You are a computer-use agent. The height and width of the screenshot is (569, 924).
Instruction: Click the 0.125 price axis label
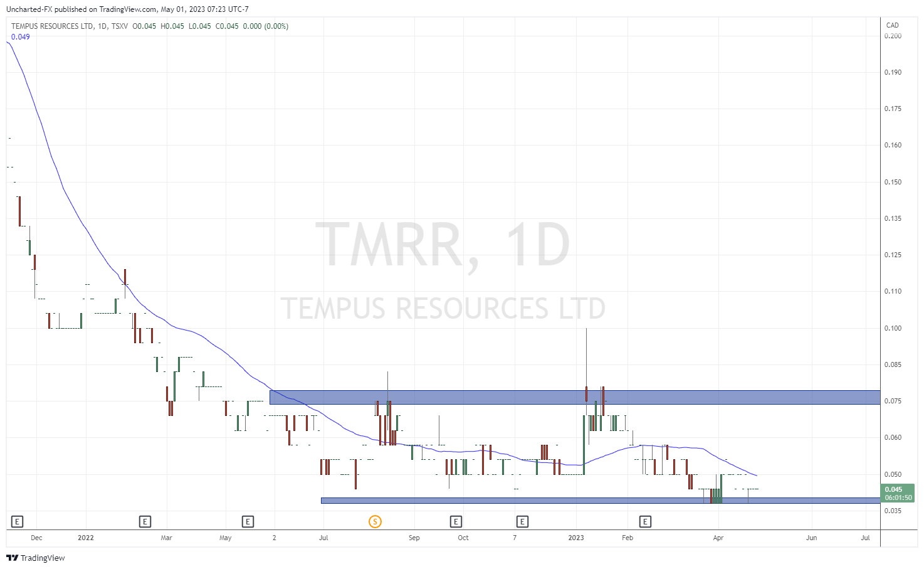coord(893,255)
